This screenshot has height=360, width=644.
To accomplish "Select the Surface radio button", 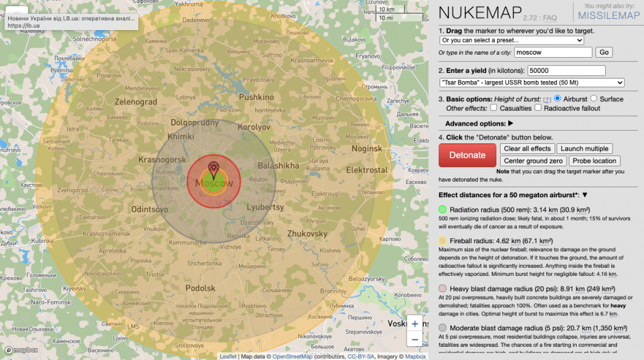I will pyautogui.click(x=594, y=99).
